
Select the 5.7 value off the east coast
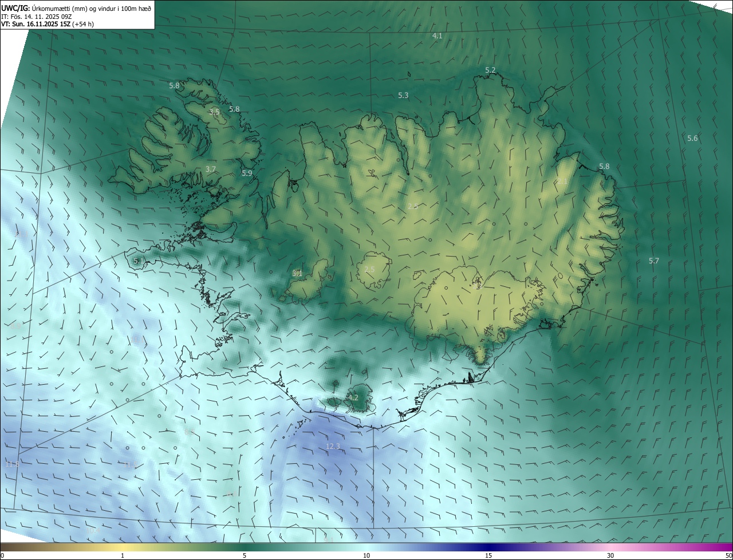pos(653,261)
